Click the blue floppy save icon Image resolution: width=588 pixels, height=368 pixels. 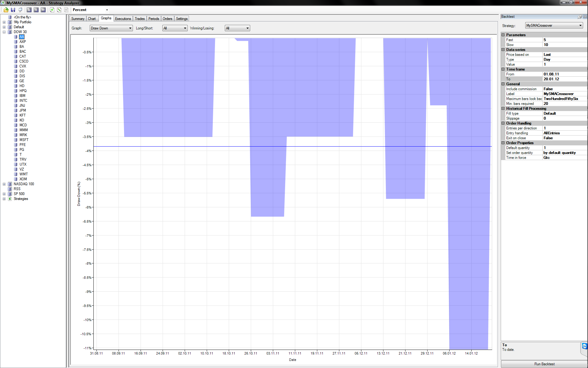(x=13, y=10)
